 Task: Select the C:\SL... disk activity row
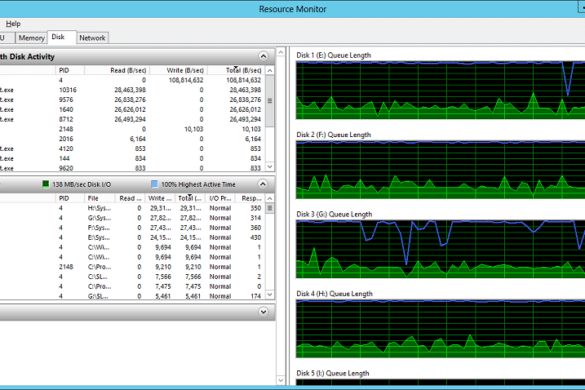tap(132, 277)
